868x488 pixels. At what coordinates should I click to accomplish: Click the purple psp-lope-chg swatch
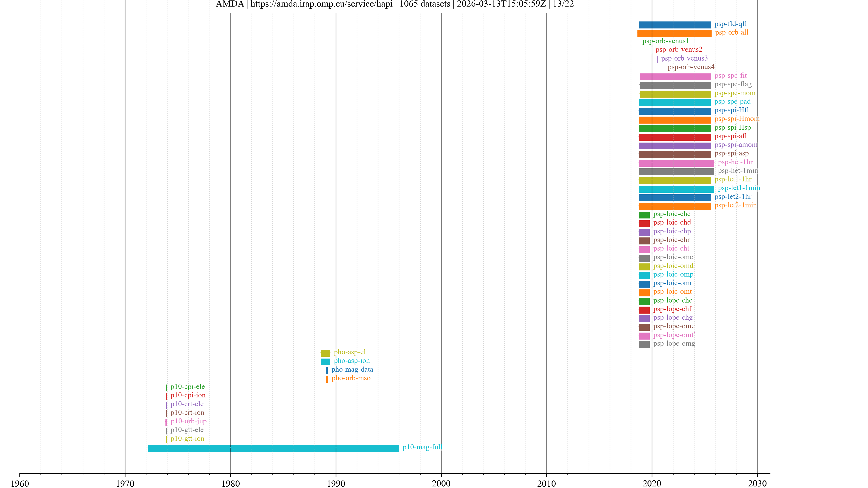coord(644,319)
